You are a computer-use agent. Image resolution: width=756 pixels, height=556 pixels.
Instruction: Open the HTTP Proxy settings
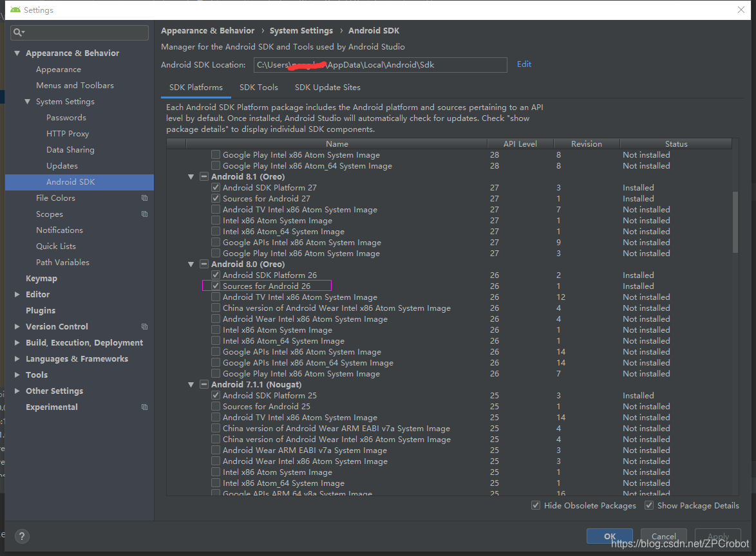point(68,133)
